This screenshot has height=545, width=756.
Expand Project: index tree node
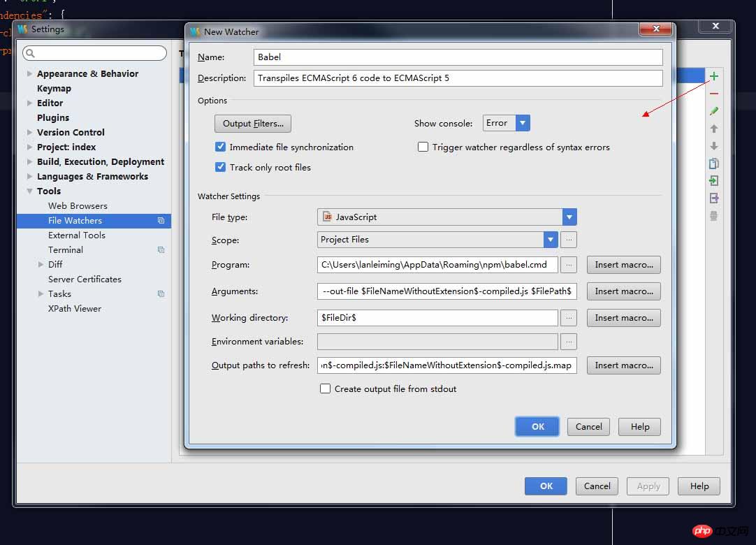tap(30, 147)
